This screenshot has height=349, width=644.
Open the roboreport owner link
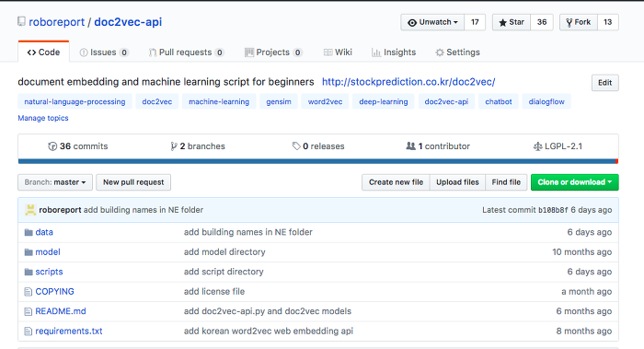point(56,22)
